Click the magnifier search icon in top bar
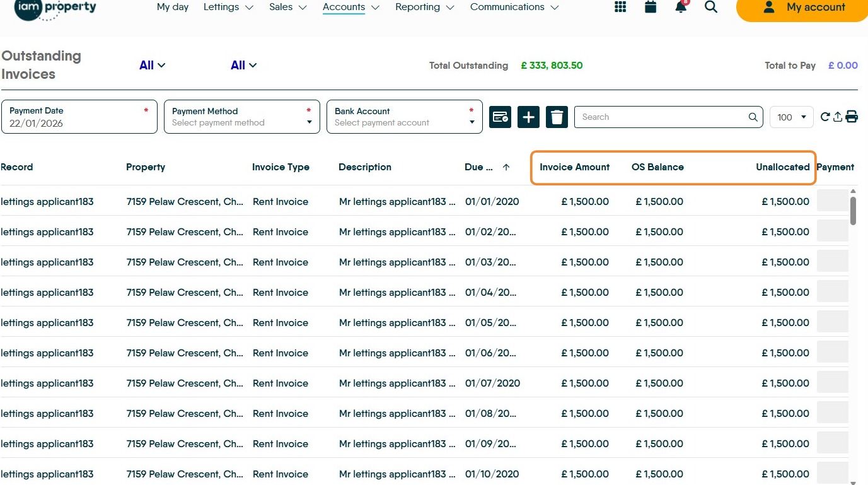 [711, 7]
